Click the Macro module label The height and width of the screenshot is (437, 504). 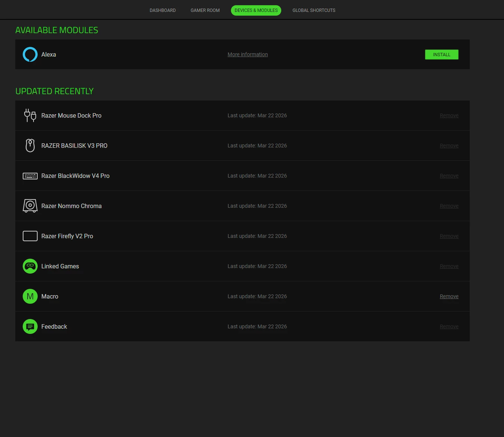tap(50, 296)
